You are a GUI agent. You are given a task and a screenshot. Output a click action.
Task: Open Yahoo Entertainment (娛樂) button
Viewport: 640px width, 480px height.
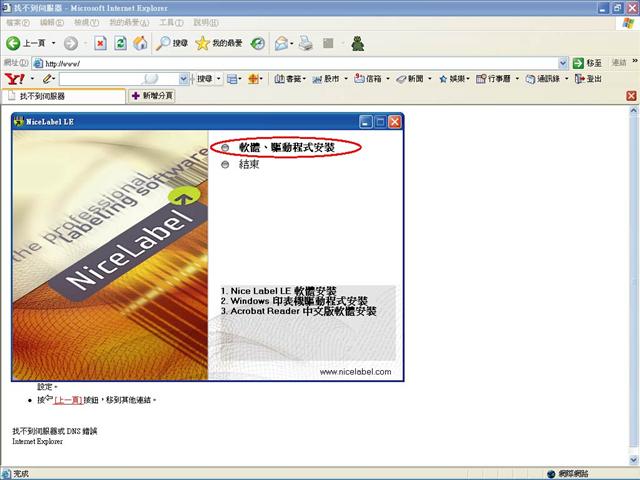click(452, 79)
